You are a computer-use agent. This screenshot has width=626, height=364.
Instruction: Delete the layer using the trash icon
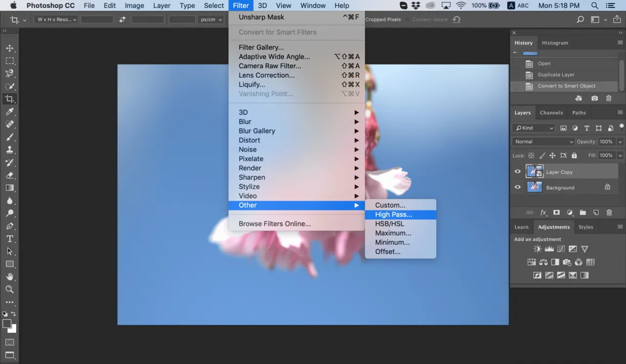pos(609,213)
